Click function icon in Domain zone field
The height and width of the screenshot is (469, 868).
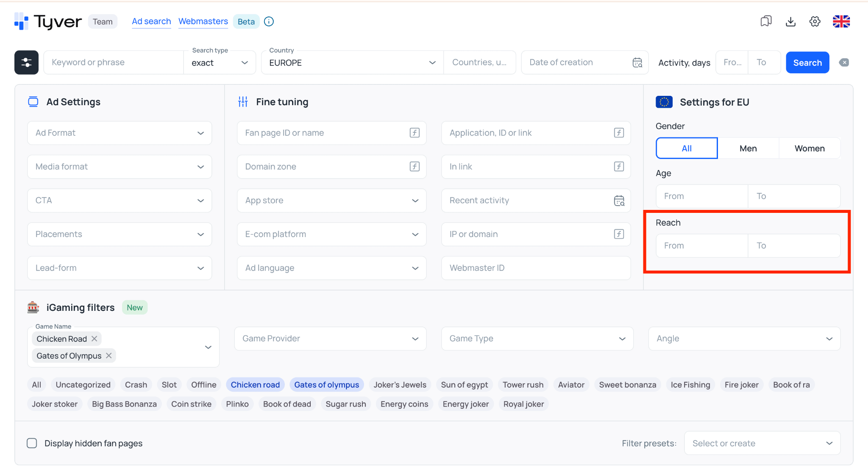415,166
